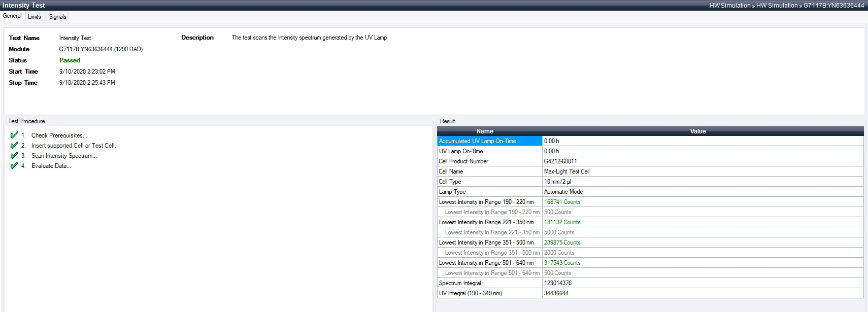Click the Value column header

point(698,131)
